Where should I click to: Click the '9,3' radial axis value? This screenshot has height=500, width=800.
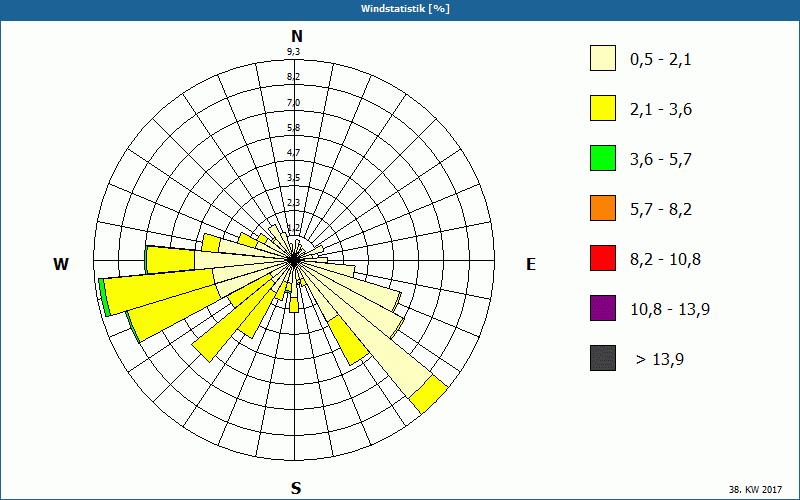pos(293,52)
